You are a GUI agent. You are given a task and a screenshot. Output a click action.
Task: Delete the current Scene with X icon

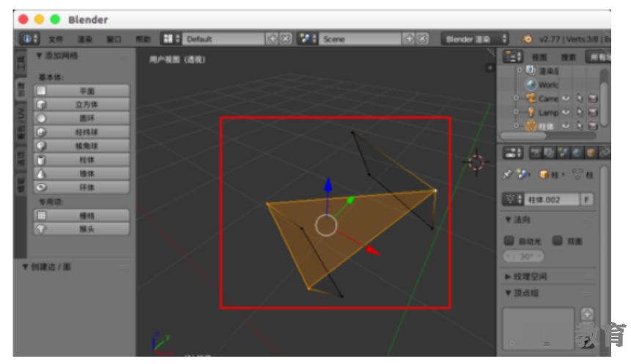[422, 39]
